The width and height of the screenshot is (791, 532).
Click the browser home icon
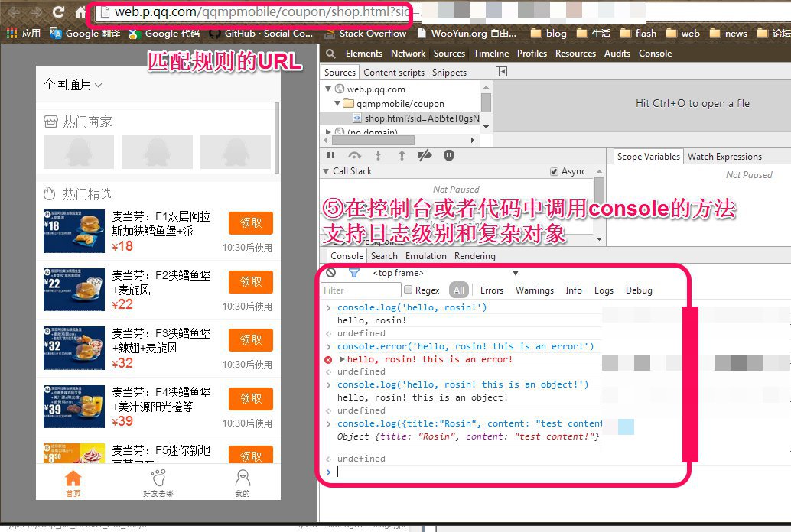(x=81, y=12)
